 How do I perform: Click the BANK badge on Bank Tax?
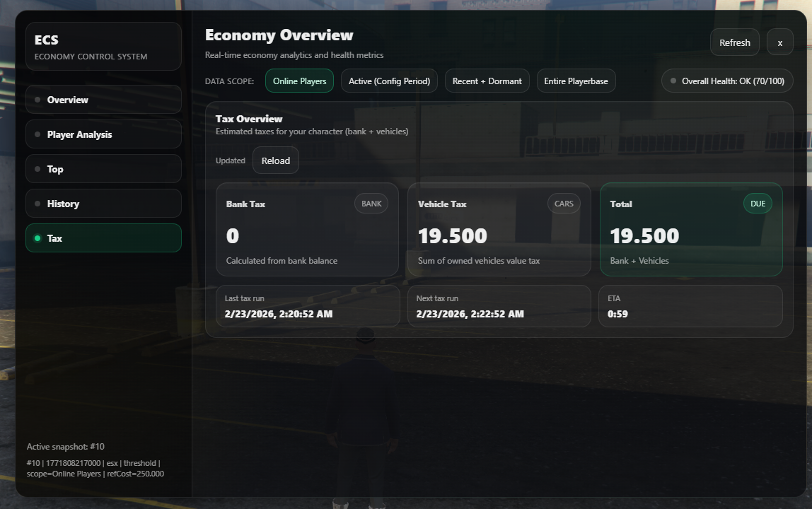[371, 204]
